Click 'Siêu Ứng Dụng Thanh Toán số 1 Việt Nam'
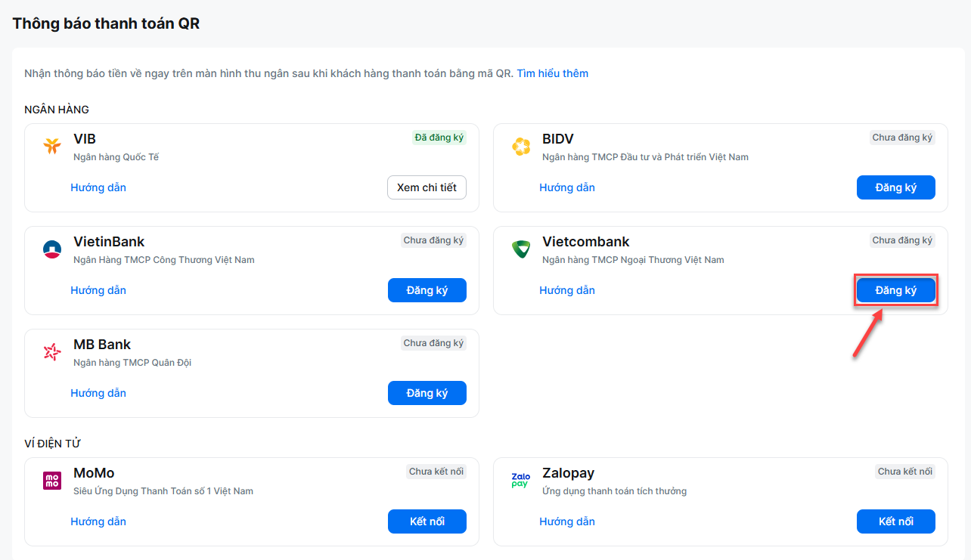Image resolution: width=971 pixels, height=560 pixels. [163, 491]
